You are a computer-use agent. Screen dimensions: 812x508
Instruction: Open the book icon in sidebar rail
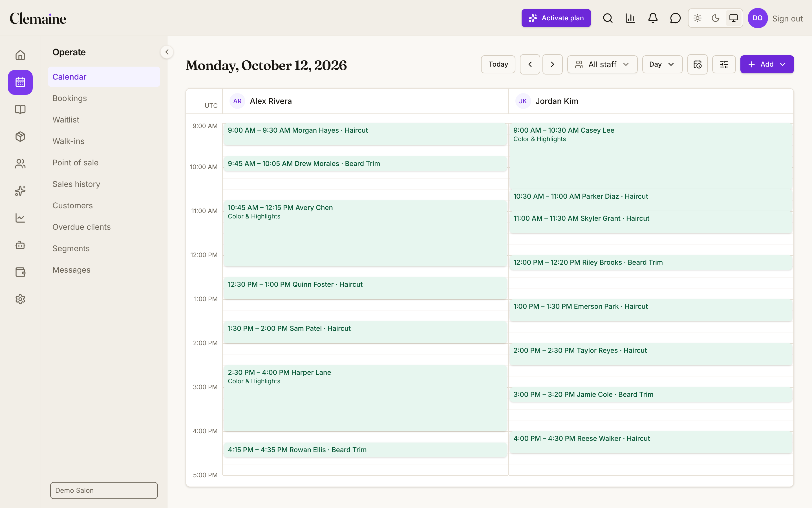pyautogui.click(x=20, y=110)
